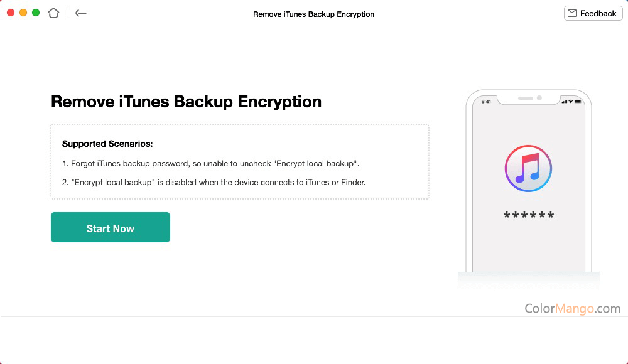Screen dimensions: 628x364
Task: Close the window with red button
Action: [x=11, y=13]
